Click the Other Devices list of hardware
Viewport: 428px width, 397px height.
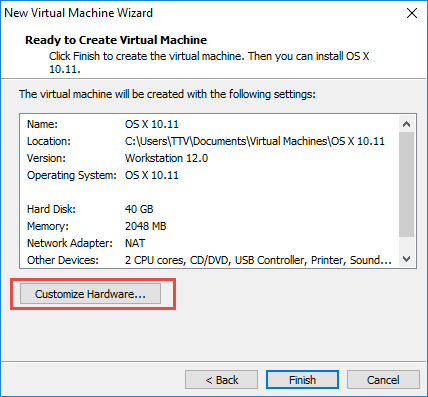258,260
